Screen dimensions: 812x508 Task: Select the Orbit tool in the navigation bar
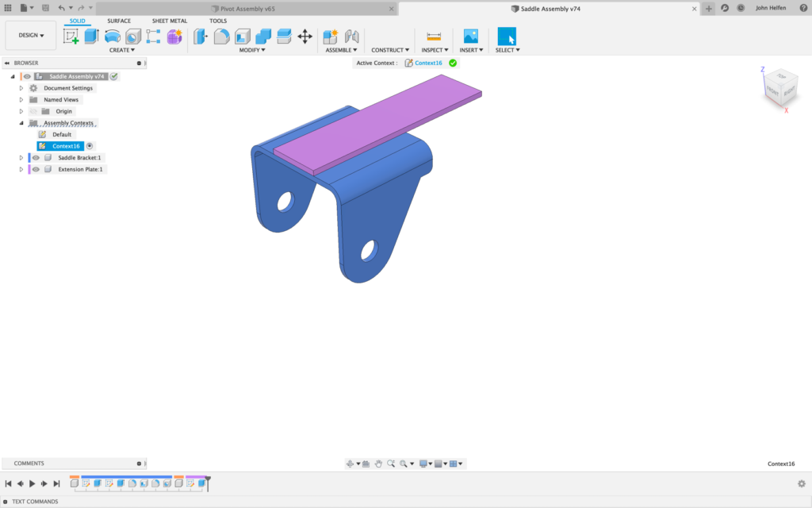tap(350, 464)
